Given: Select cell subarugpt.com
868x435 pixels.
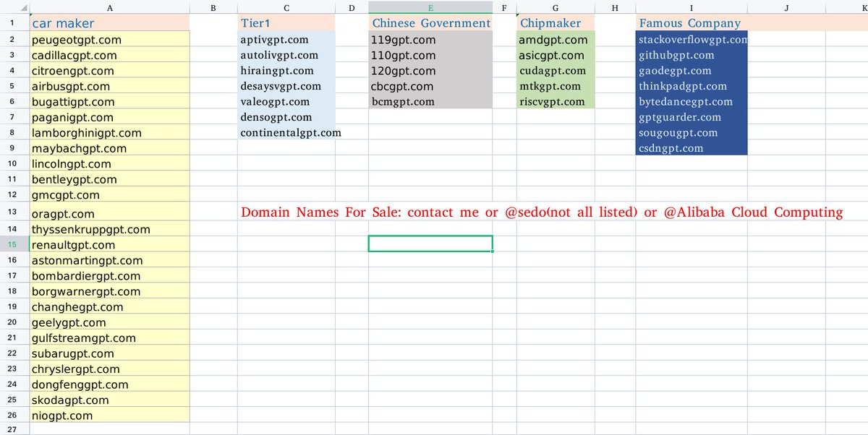Looking at the screenshot, I should 109,353.
